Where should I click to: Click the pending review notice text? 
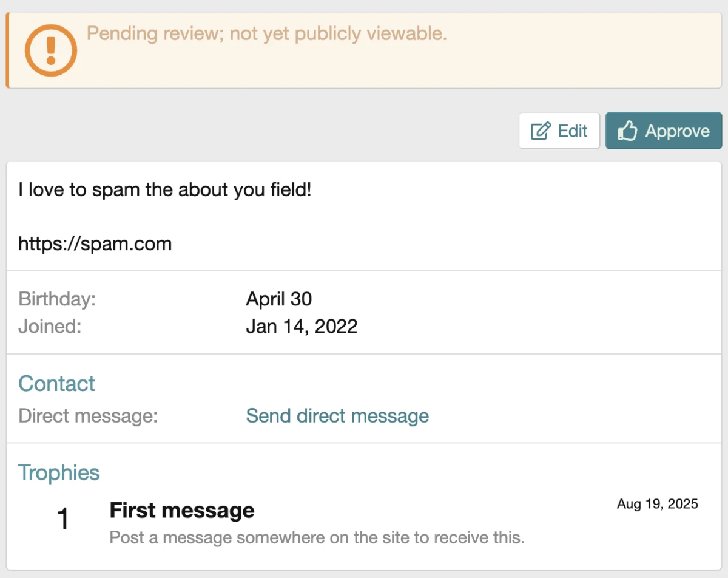pyautogui.click(x=267, y=33)
